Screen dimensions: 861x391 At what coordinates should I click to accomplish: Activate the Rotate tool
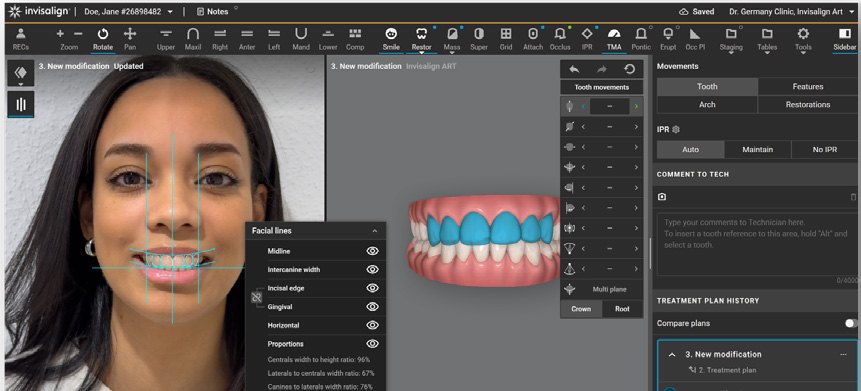(x=103, y=39)
